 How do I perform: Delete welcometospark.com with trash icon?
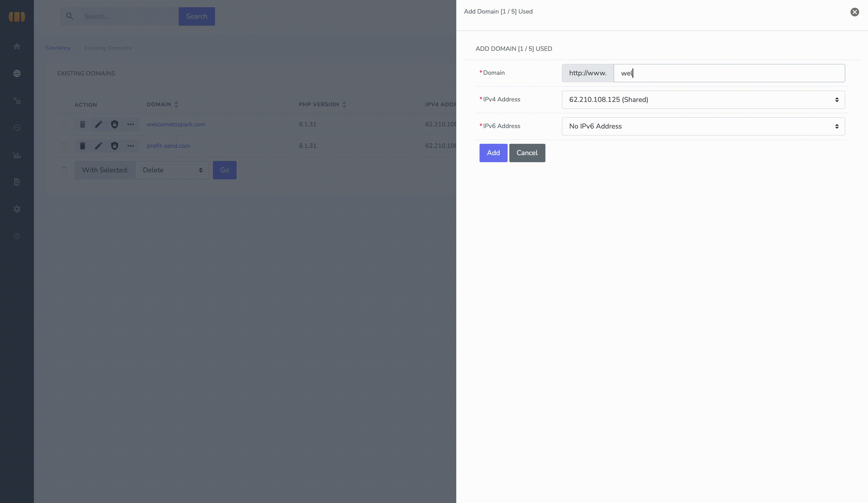tap(83, 124)
